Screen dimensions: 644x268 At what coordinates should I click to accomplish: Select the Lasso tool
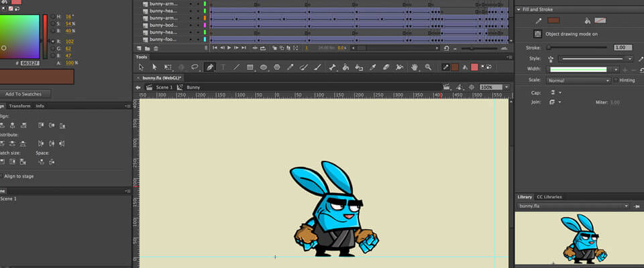point(195,67)
